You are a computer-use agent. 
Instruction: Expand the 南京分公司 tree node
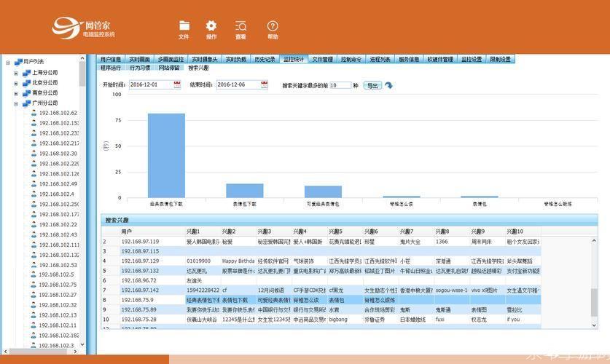click(x=16, y=93)
